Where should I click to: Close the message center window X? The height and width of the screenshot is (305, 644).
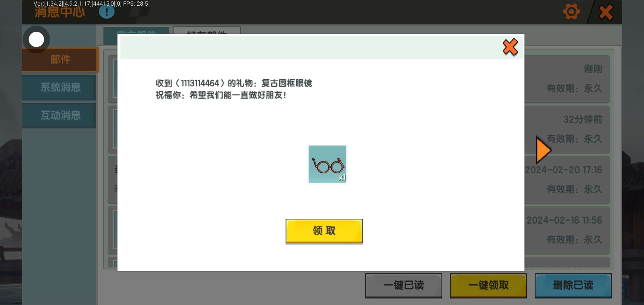(606, 12)
